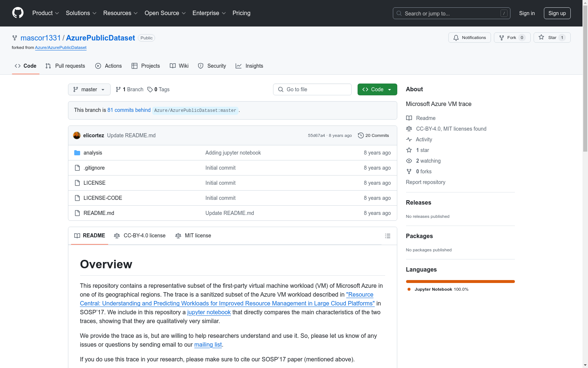Open the README outline list icon
This screenshot has width=588, height=368.
[387, 236]
